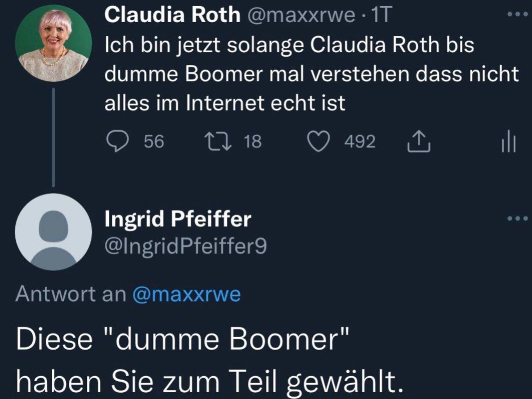
Task: Click the @IngridPfeiffer9 handle
Action: 186,246
